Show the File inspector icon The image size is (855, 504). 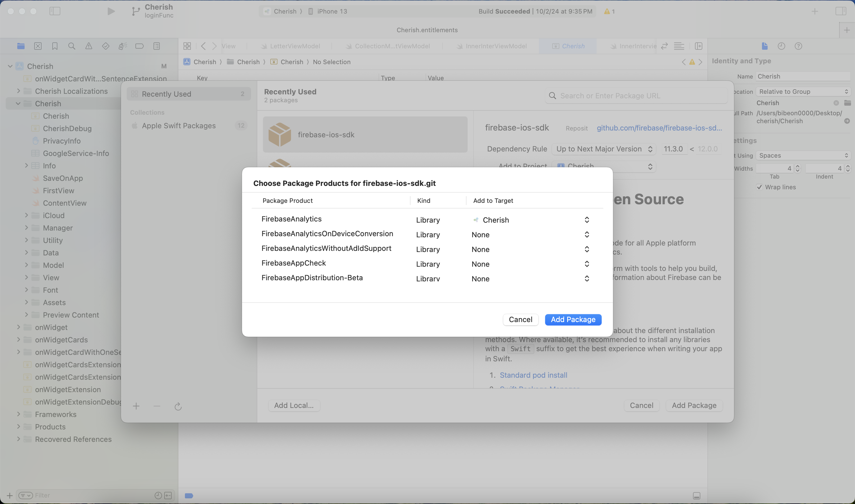click(765, 46)
